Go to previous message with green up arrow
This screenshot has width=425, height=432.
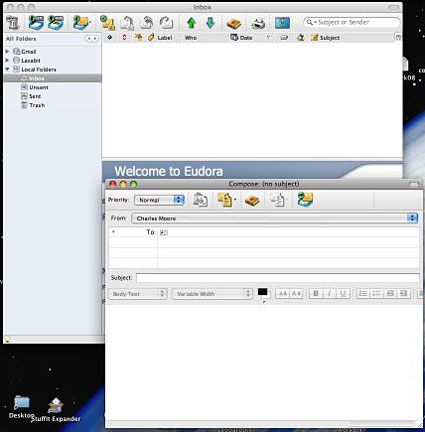191,23
